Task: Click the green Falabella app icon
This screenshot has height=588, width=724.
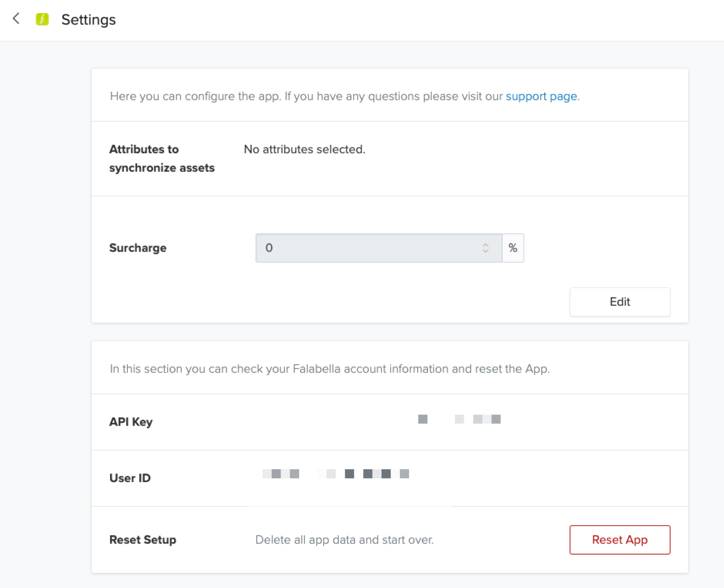Action: point(42,19)
